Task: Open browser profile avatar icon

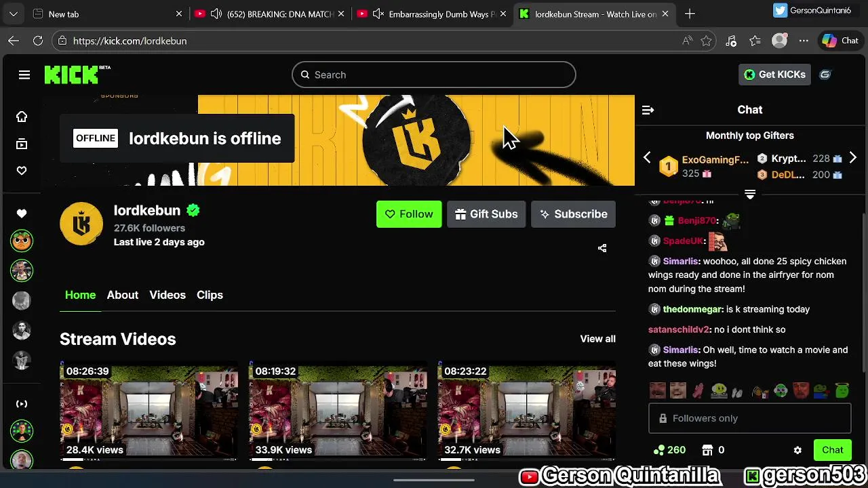Action: (780, 41)
